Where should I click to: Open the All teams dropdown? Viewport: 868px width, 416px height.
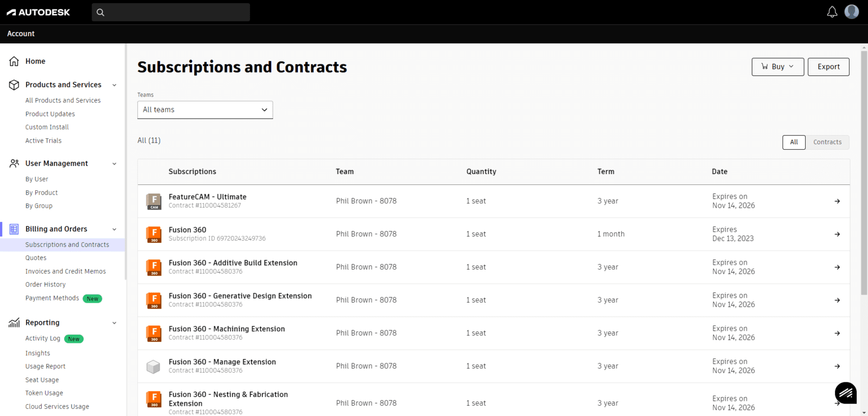coord(205,110)
